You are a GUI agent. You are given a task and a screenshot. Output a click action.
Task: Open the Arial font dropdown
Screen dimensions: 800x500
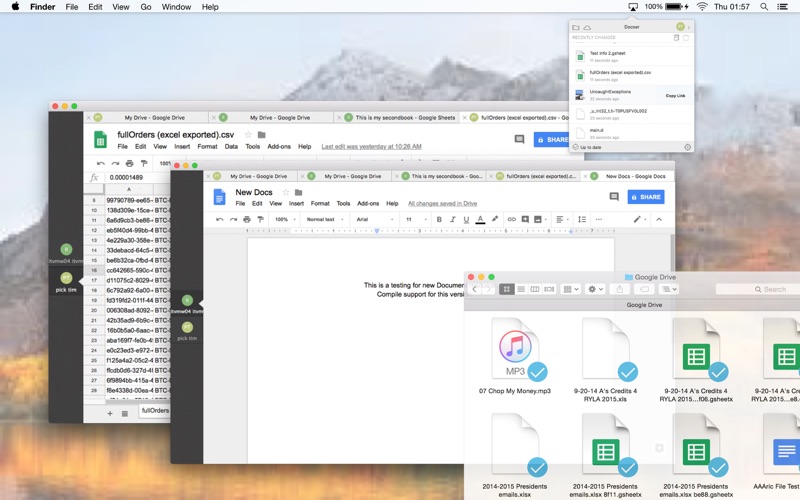[375, 219]
